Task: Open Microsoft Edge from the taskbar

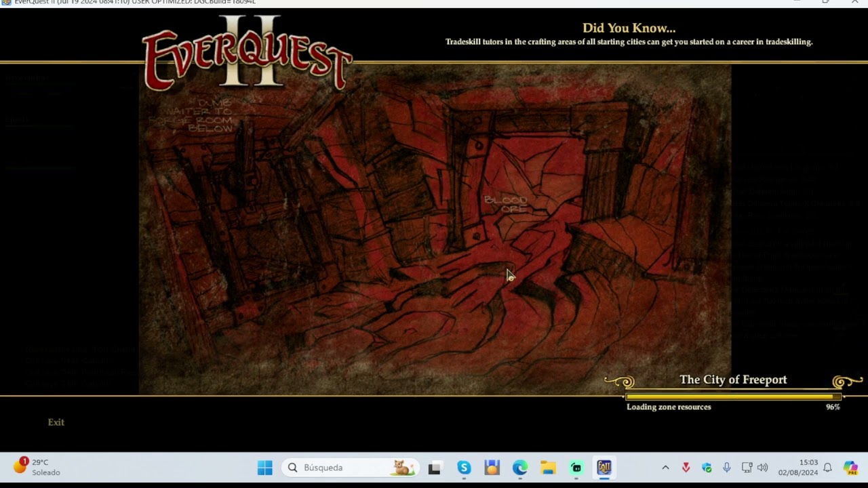Action: pos(520,468)
